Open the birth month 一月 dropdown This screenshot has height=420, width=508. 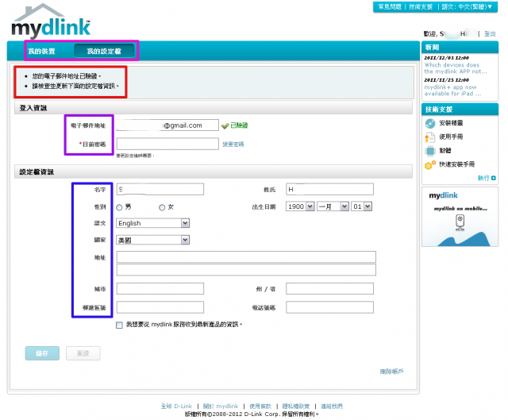pyautogui.click(x=333, y=206)
